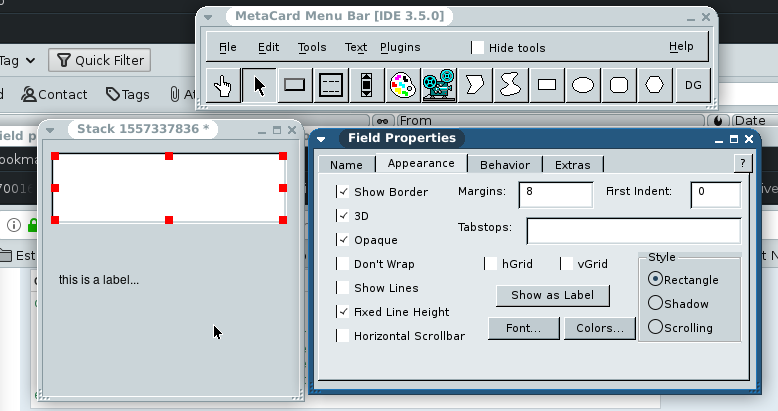Select the Rounded rectangle graphic tool
This screenshot has height=411, width=778.
619,85
